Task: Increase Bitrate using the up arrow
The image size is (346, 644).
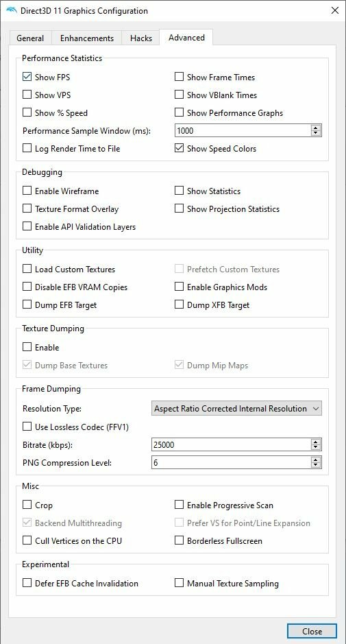Action: 316,442
